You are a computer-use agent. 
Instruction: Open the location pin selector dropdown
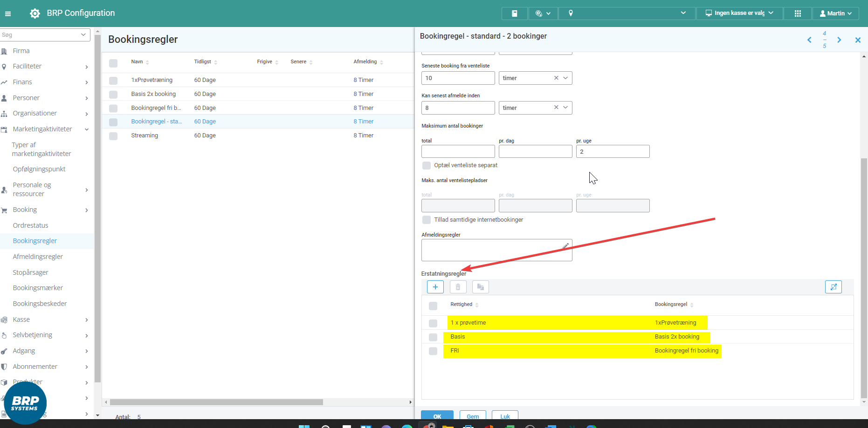coord(626,14)
